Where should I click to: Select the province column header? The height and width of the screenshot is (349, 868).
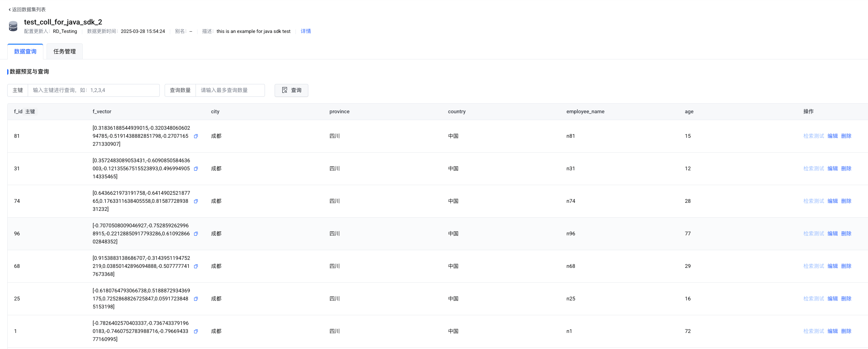(x=339, y=112)
